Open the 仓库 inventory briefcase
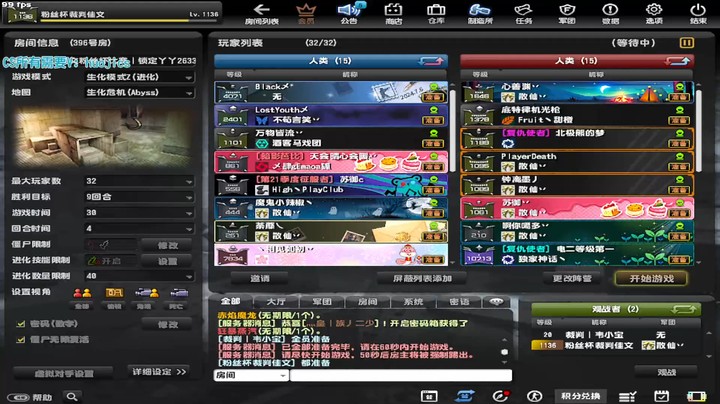720x404 pixels. point(436,14)
